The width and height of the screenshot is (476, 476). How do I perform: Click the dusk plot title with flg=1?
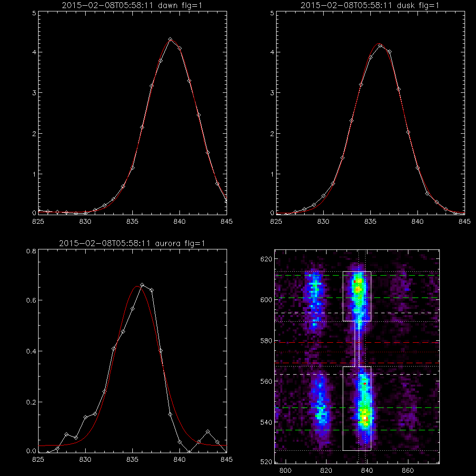pyautogui.click(x=370, y=5)
